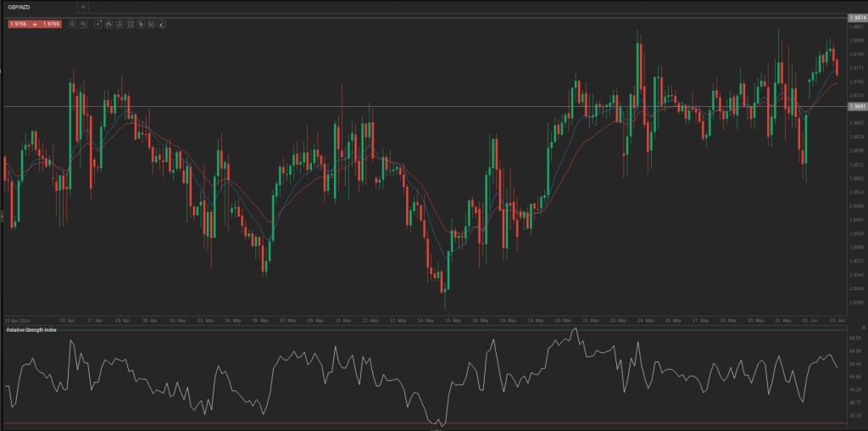The width and height of the screenshot is (868, 431).
Task: Click the three-horizontal-lines toolbar icon
Action: pyautogui.click(x=119, y=24)
